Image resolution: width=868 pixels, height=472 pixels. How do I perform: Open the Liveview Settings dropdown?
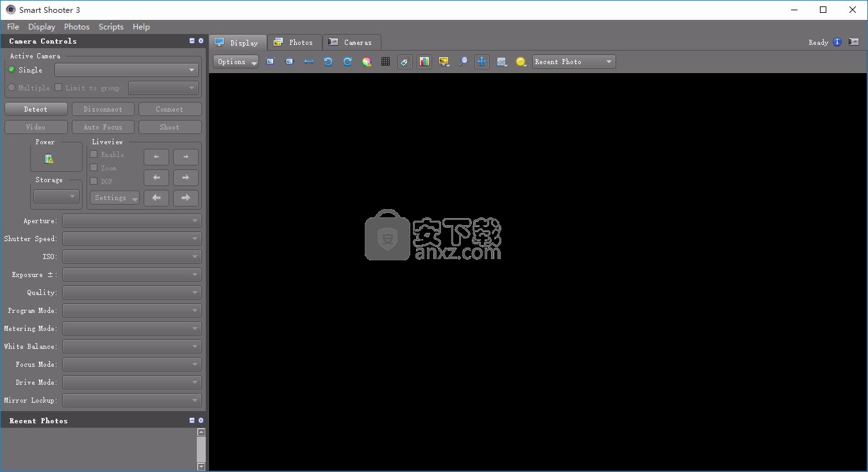[115, 198]
